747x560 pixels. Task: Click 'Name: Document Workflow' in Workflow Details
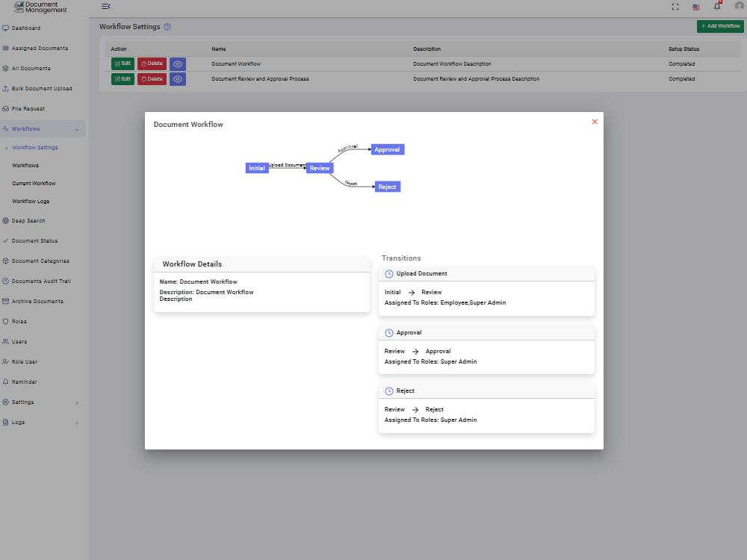198,282
